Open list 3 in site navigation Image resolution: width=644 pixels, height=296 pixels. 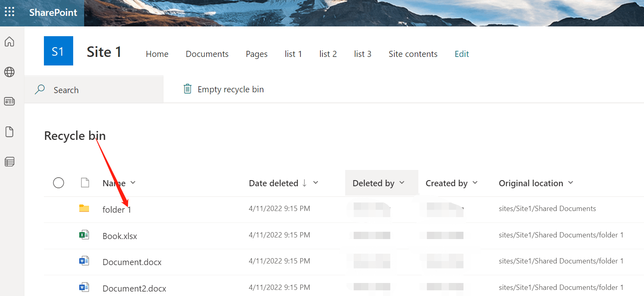click(362, 54)
